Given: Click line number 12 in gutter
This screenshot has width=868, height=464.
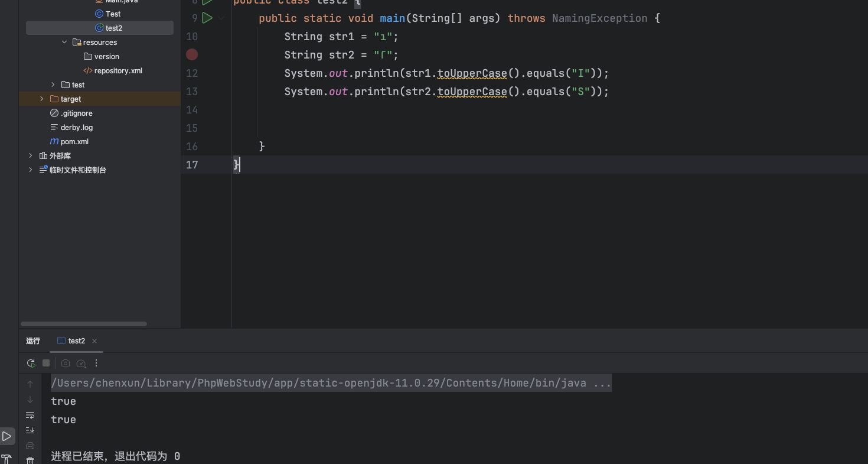Looking at the screenshot, I should 192,73.
